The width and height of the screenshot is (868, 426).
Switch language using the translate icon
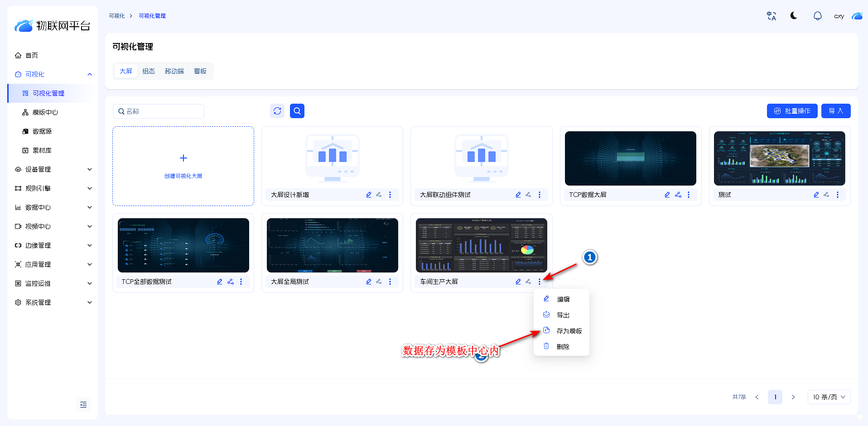771,16
